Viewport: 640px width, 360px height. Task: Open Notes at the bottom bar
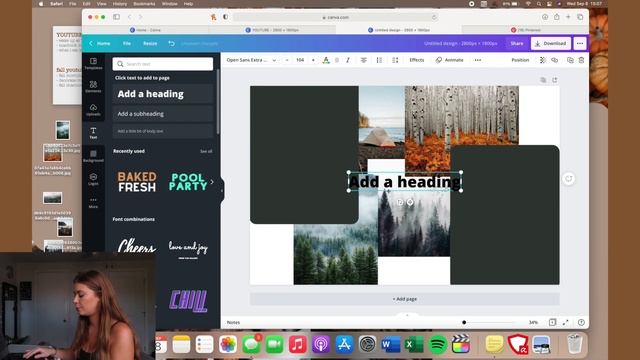(x=233, y=322)
